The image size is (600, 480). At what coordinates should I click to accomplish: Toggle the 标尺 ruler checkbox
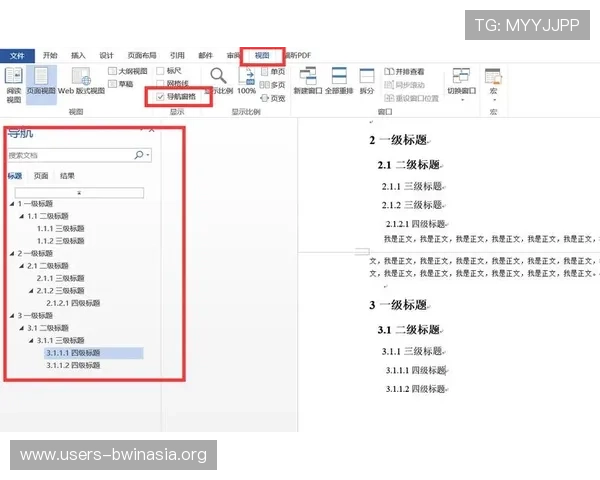160,71
